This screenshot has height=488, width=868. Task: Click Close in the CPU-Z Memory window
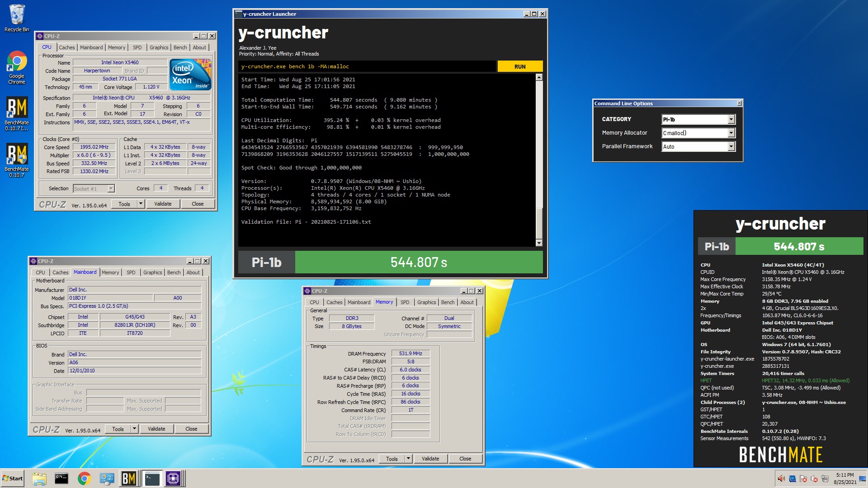click(x=465, y=459)
